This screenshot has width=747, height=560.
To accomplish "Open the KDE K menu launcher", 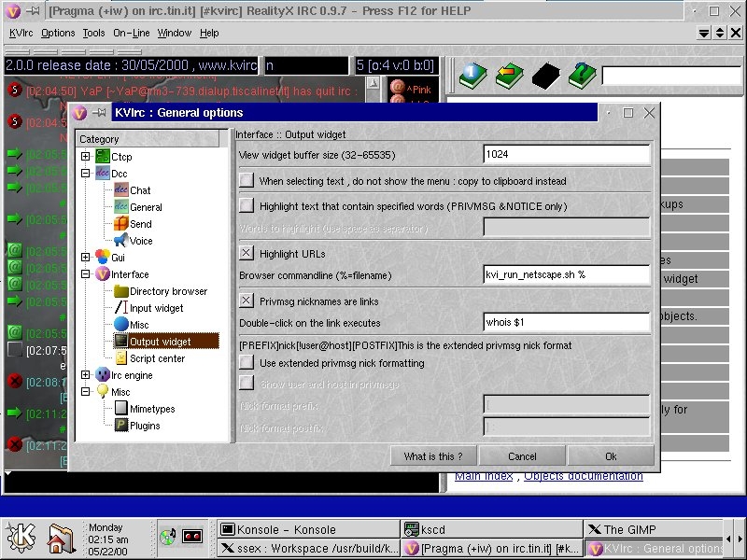I will [21, 538].
